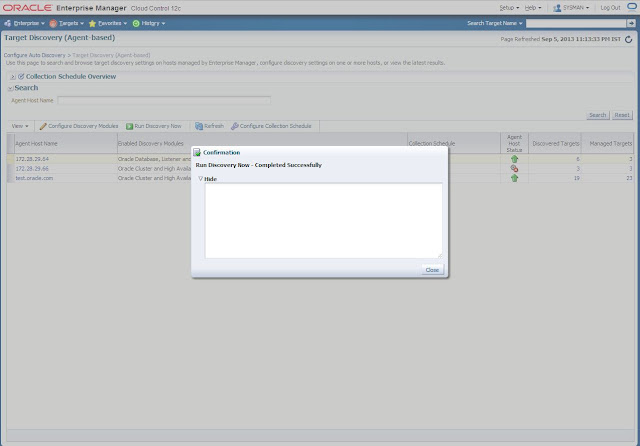Screen dimensions: 640x446
Task: Click inside the dialog details text area
Action: pos(323,220)
